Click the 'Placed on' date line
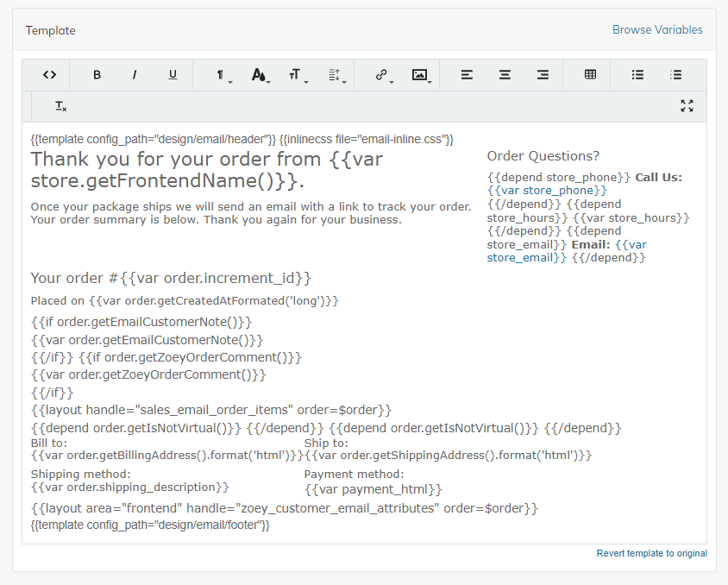 pos(185,301)
